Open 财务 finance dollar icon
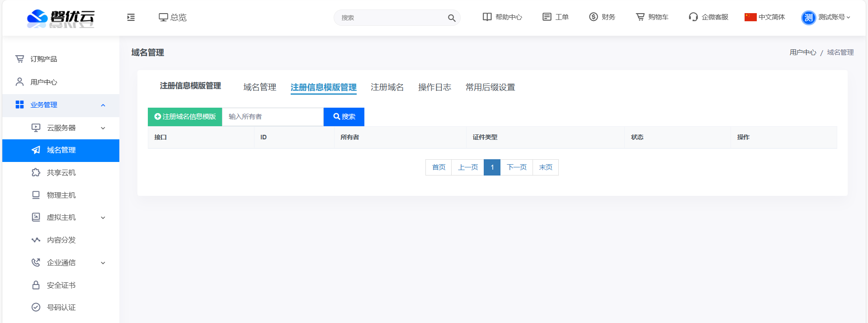Screen dimensions: 868x323 [593, 17]
